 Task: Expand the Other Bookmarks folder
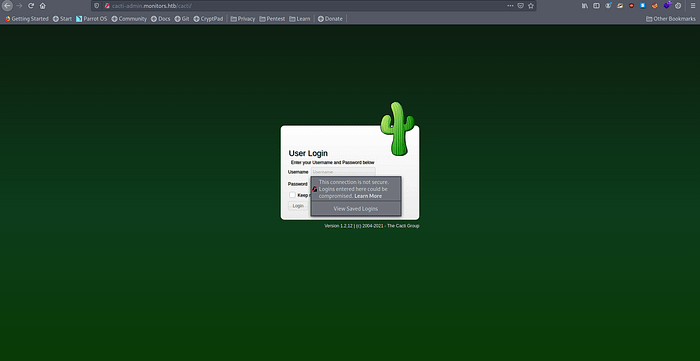pos(671,19)
